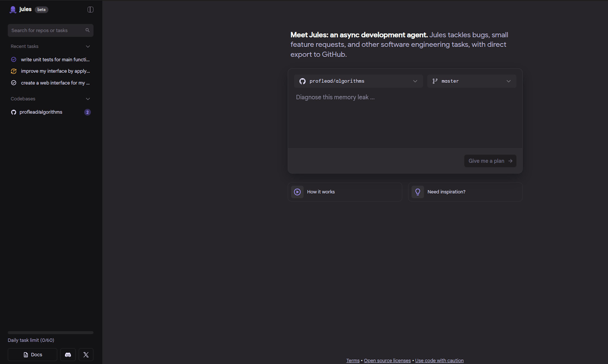The image size is (608, 364).
Task: Click the task count badge on proflead/algorithms
Action: click(87, 112)
